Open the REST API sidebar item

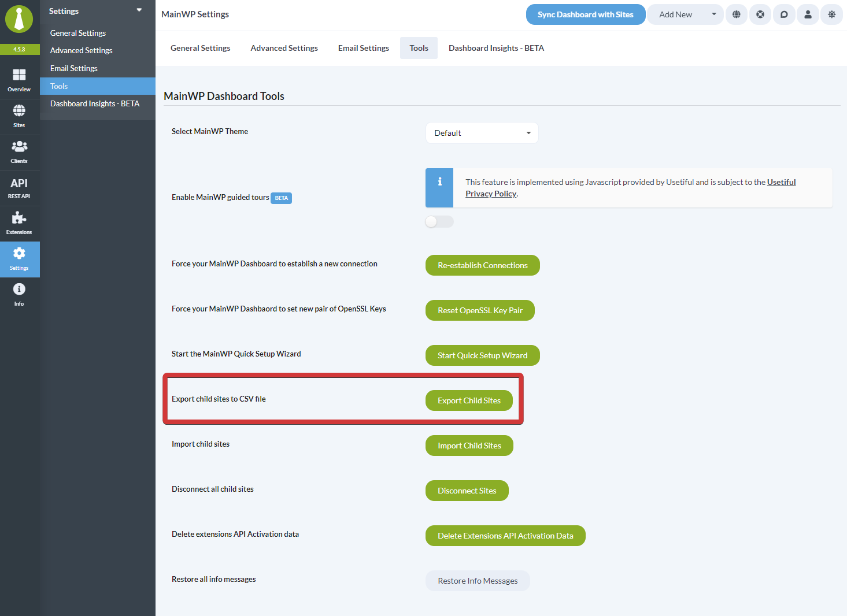[19, 188]
